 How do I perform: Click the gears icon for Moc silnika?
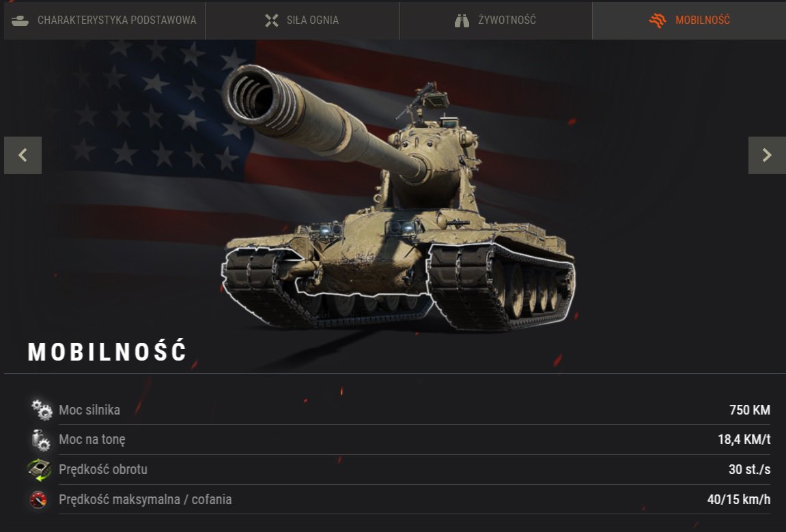pos(42,410)
